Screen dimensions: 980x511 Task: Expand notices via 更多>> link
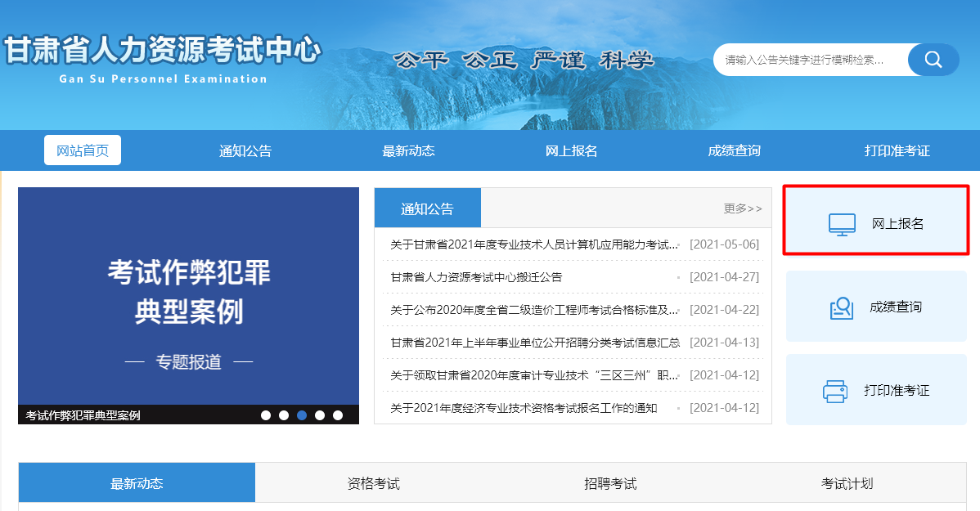click(x=743, y=208)
